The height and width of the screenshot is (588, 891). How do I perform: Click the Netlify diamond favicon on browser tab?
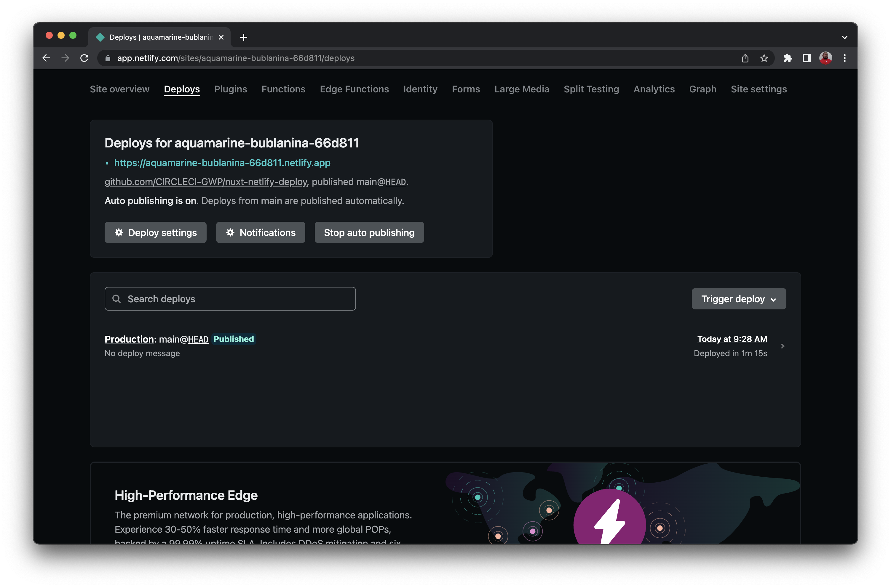(100, 37)
